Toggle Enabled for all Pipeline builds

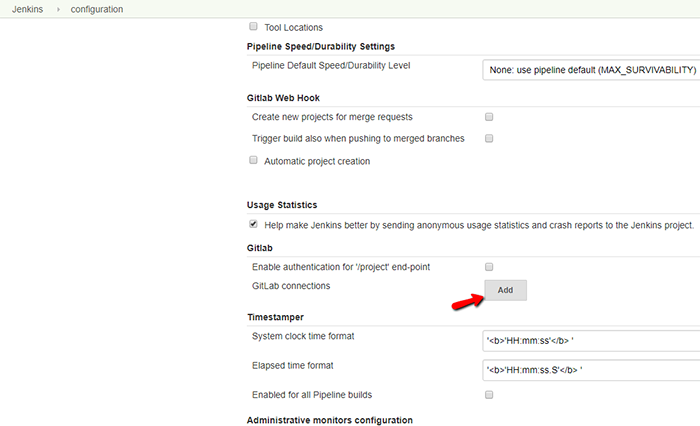pos(489,395)
